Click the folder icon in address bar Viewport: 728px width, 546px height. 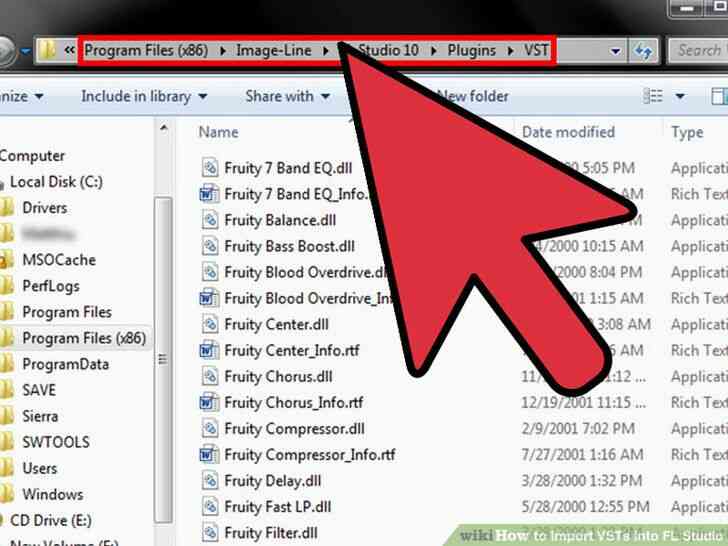tap(47, 50)
